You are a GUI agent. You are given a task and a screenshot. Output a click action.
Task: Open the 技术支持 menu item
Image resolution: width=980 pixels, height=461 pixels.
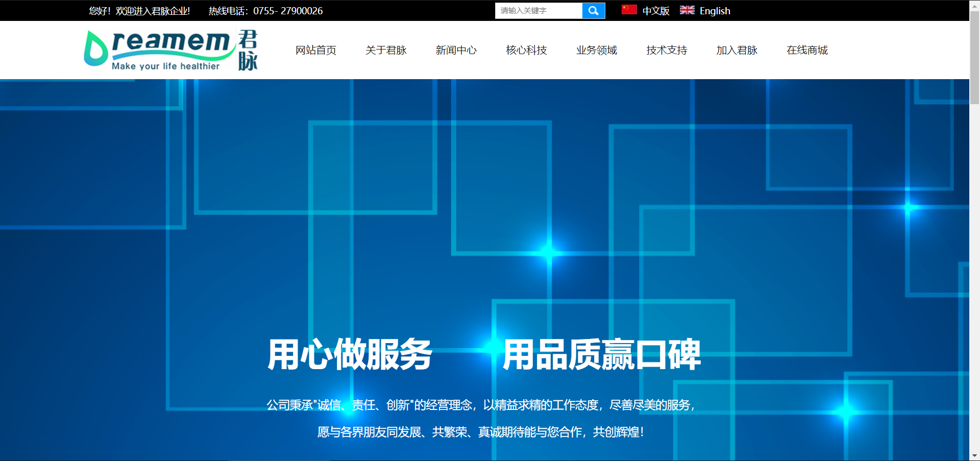pos(667,50)
